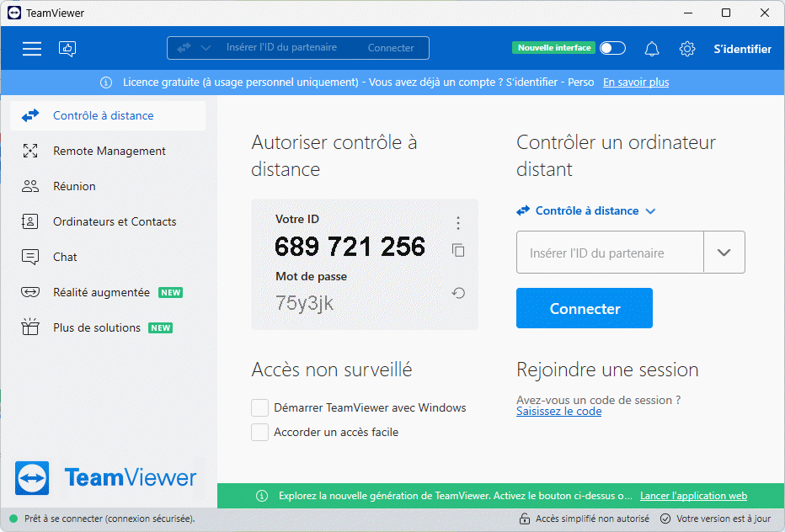Screen dimensions: 785x532
Task: Follow the En savoir plus link
Action: (x=636, y=82)
